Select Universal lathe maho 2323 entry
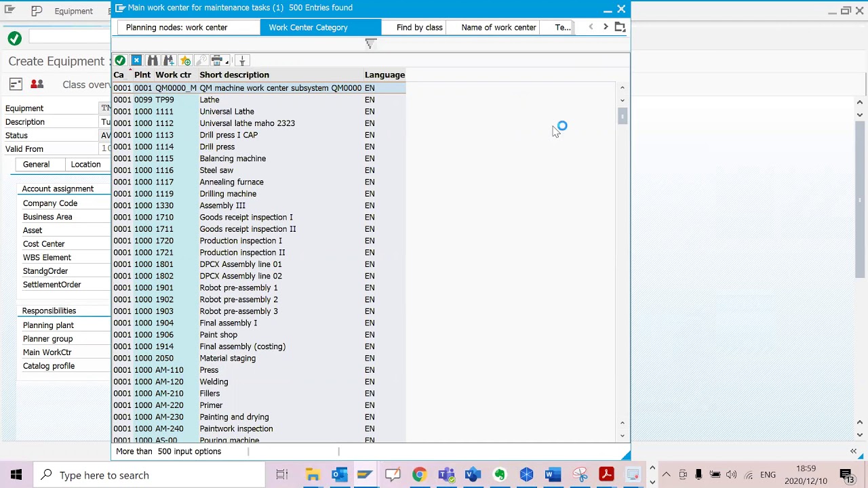 [259, 123]
